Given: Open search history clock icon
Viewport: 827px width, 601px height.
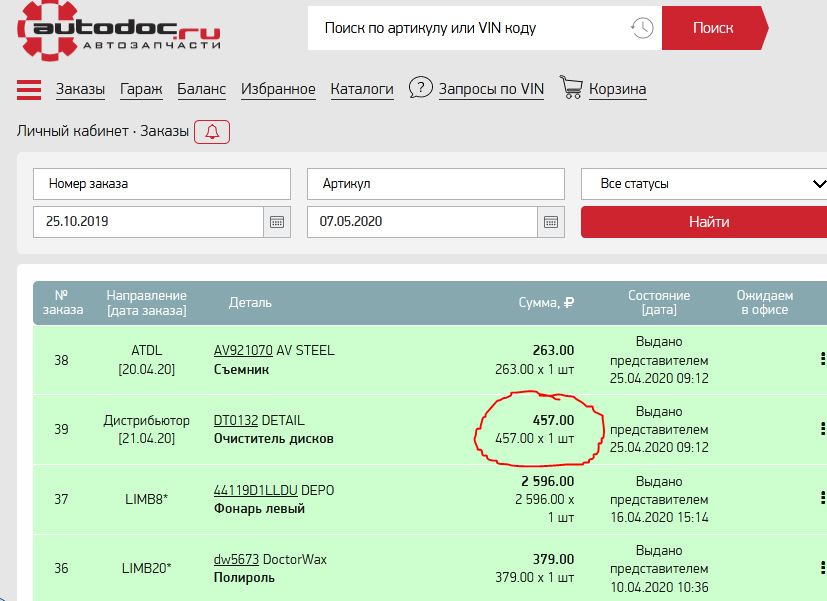Looking at the screenshot, I should coord(642,27).
